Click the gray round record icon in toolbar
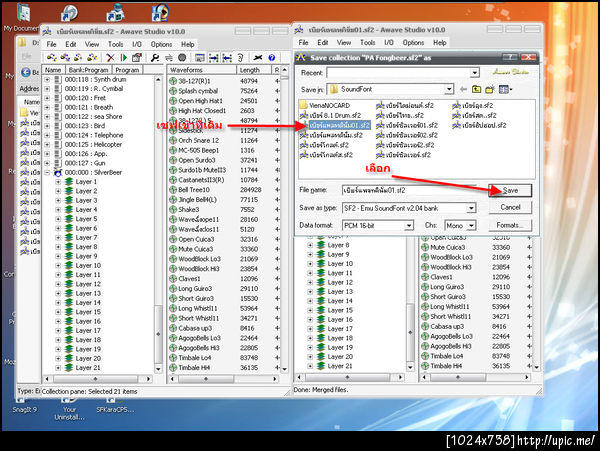This screenshot has height=451, width=600. [x=182, y=58]
